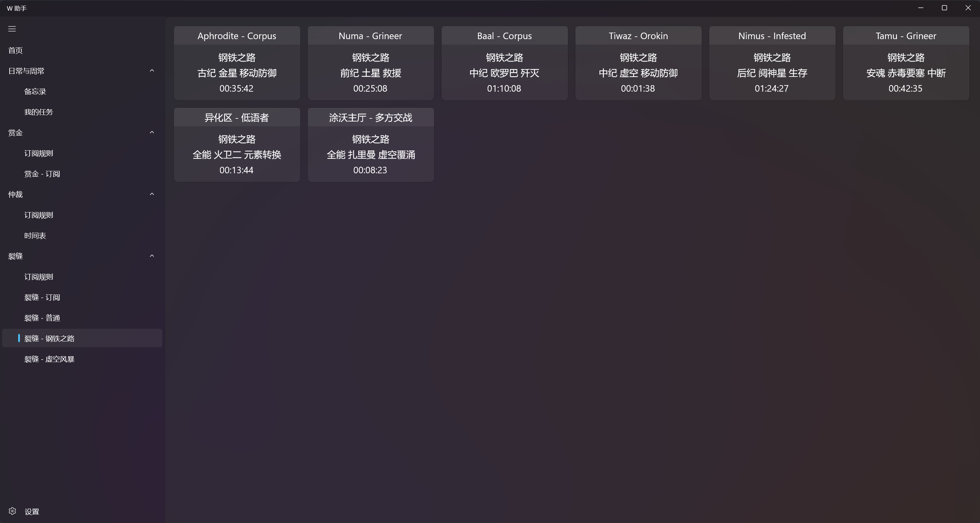This screenshot has height=523, width=980.
Task: Click the 涂沃主厅 - 多方交战 card
Action: 371,145
